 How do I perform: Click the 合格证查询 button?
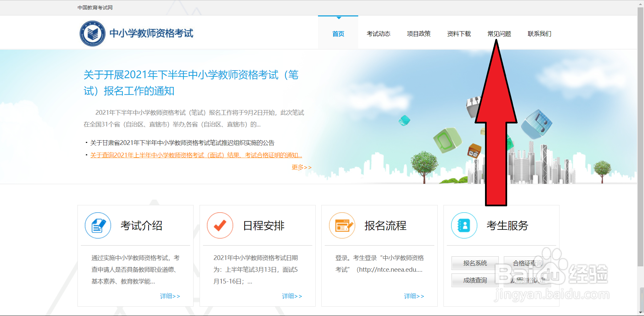tap(527, 263)
